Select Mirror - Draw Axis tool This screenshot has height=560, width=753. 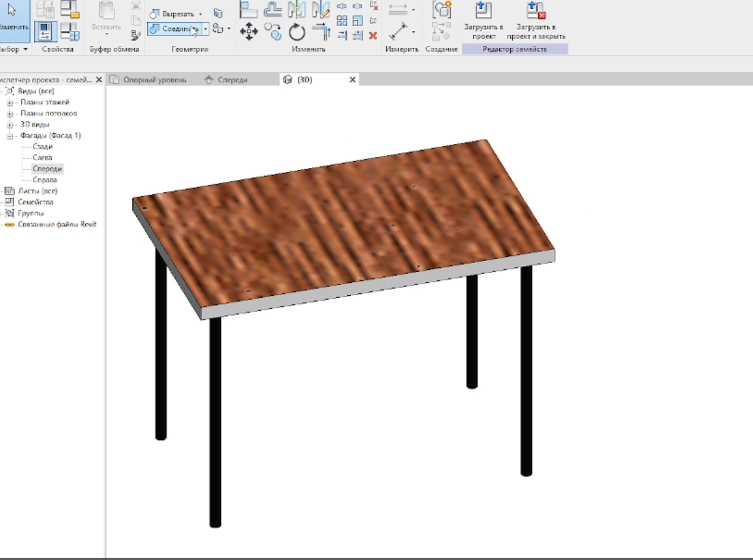[x=321, y=10]
